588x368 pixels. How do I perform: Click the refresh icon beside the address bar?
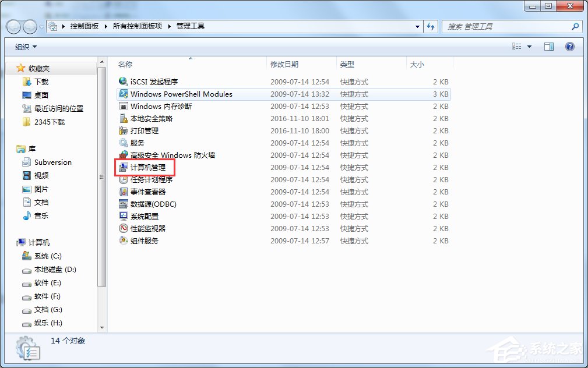[430, 26]
